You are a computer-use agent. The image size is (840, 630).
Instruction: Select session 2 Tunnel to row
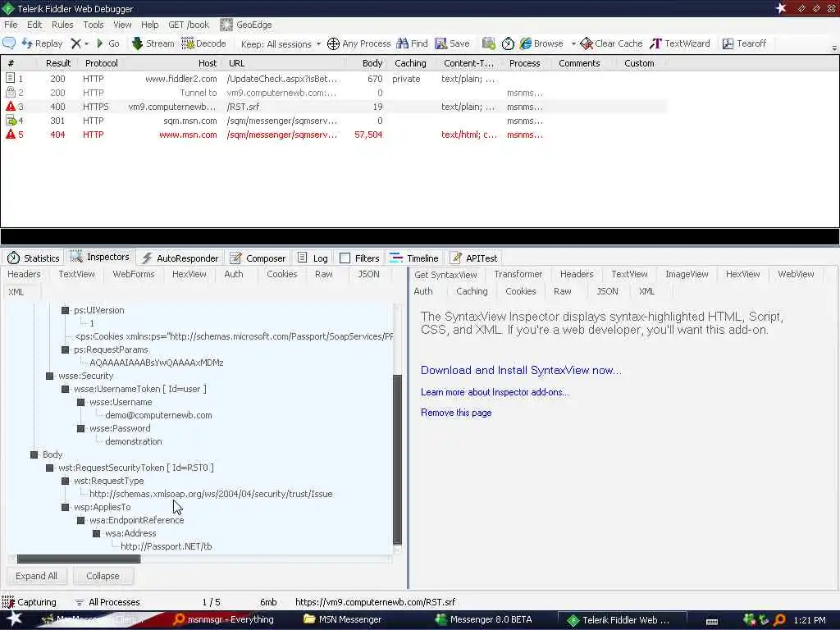[x=333, y=93]
